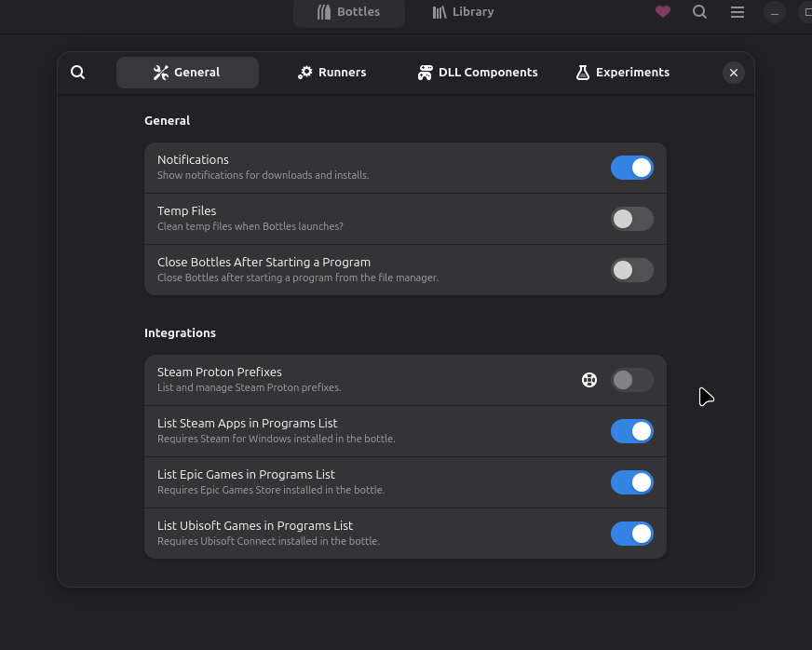Disable the Notifications switch
812x650 pixels.
click(x=631, y=168)
